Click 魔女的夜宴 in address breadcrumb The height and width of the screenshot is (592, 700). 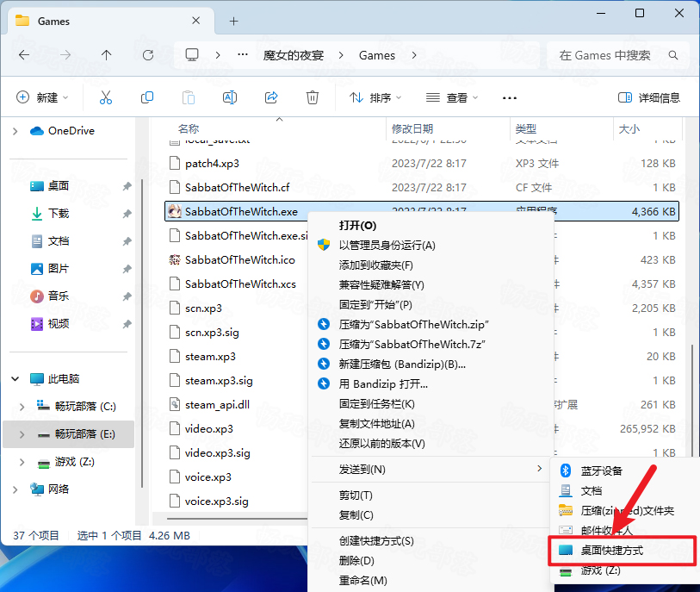click(x=294, y=55)
